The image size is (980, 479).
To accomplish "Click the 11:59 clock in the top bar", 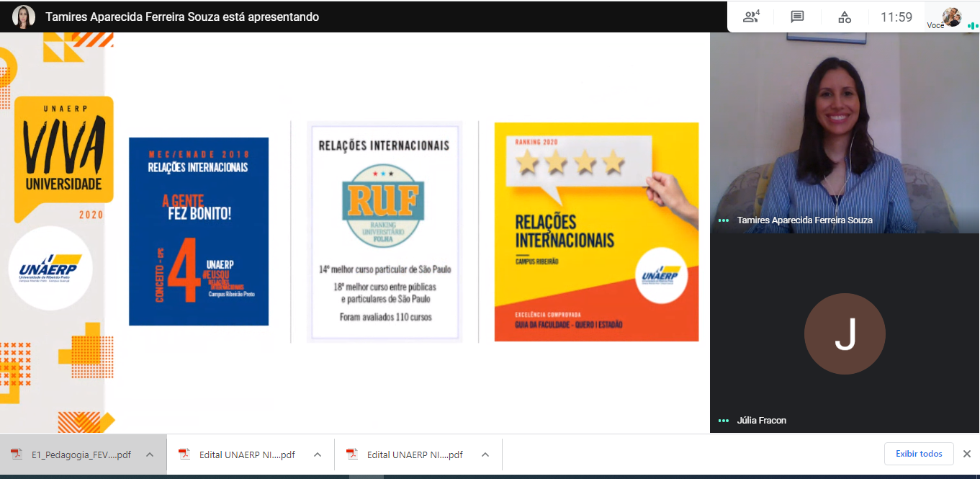I will click(896, 17).
